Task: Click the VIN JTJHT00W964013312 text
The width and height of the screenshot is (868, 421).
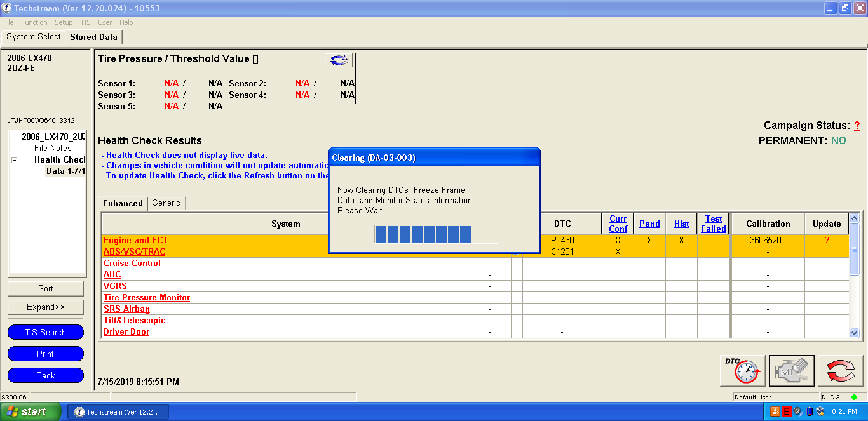Action: pos(41,121)
